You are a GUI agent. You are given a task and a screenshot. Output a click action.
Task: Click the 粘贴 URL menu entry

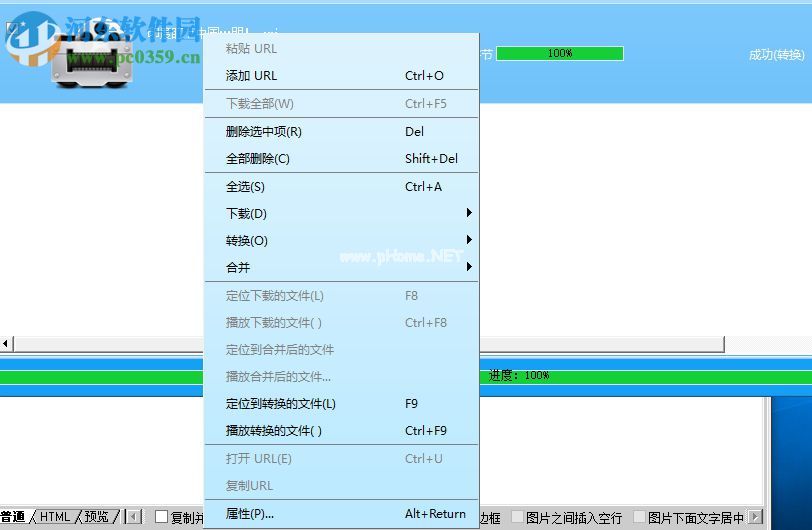click(341, 49)
